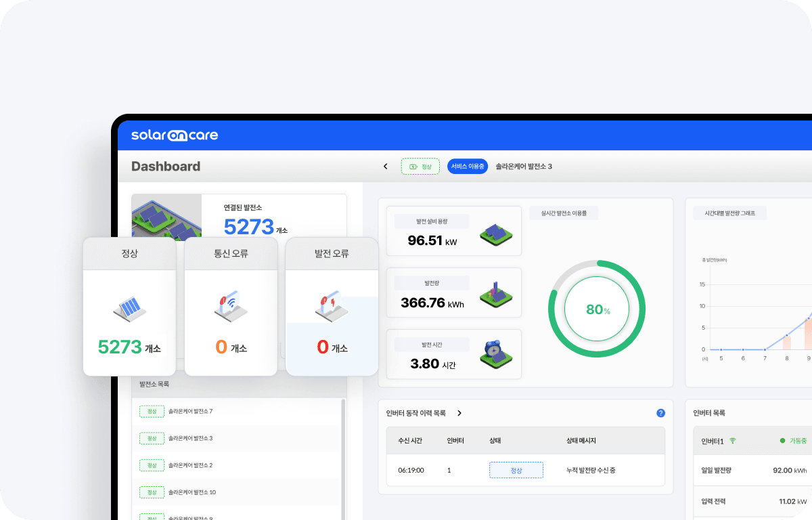Viewport: 812px width, 520px height.
Task: Click the 실시간 발전소 이용률 label
Action: coord(564,213)
